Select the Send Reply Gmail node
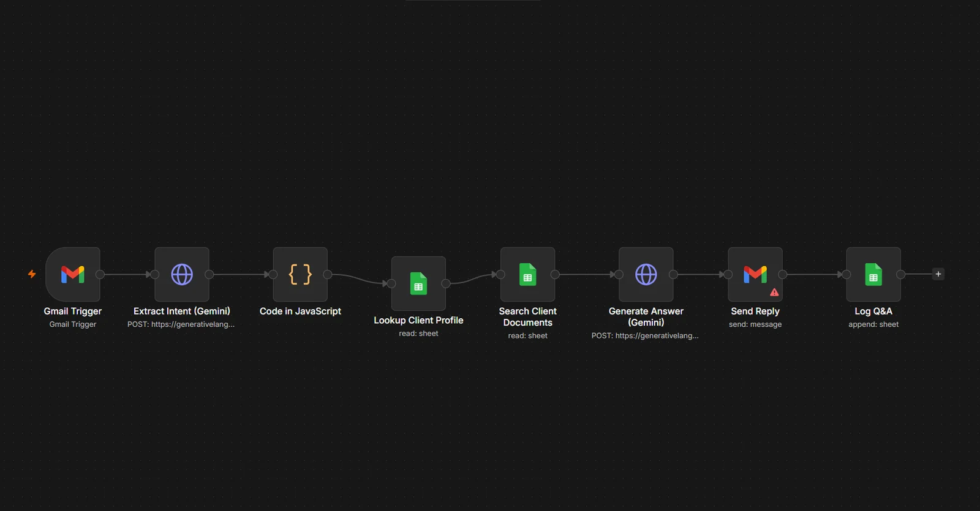The width and height of the screenshot is (980, 511). coord(755,274)
